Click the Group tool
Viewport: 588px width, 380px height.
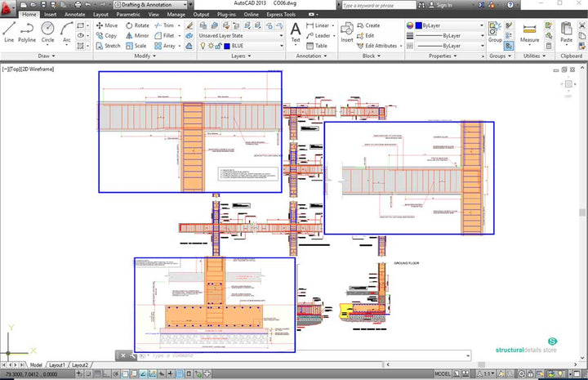click(x=495, y=32)
